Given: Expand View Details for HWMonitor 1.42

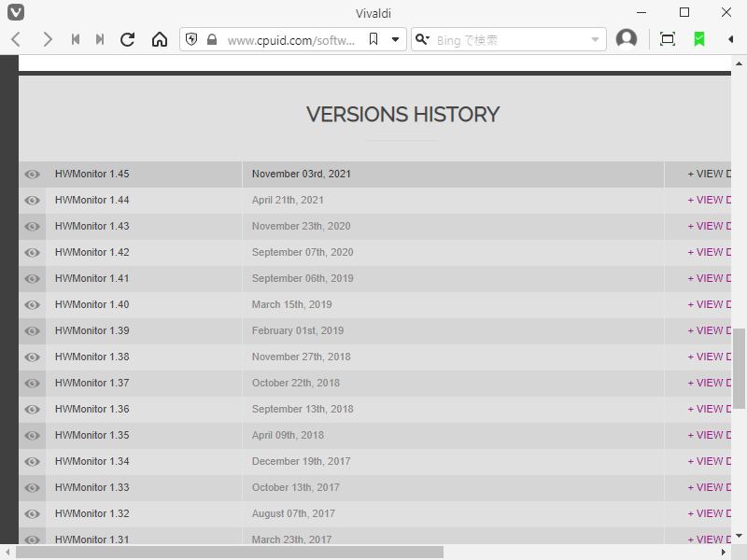Looking at the screenshot, I should (709, 252).
